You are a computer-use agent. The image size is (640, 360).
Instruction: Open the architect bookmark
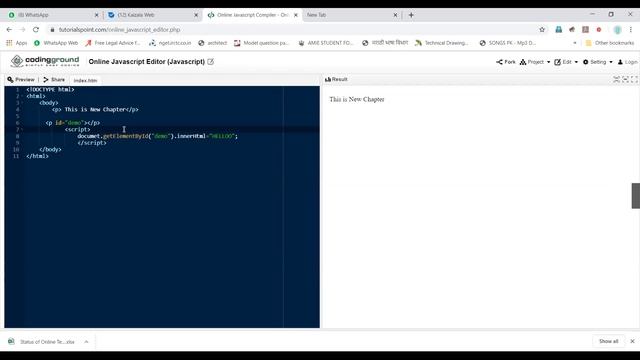pos(213,43)
